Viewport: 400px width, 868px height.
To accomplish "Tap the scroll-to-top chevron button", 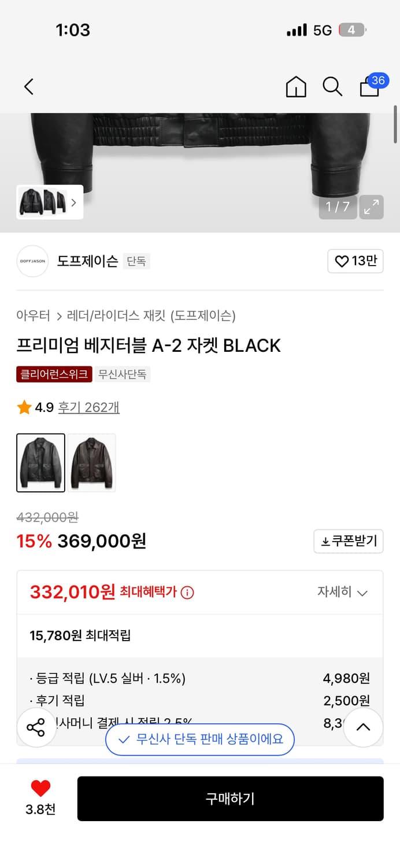I will pos(363,727).
